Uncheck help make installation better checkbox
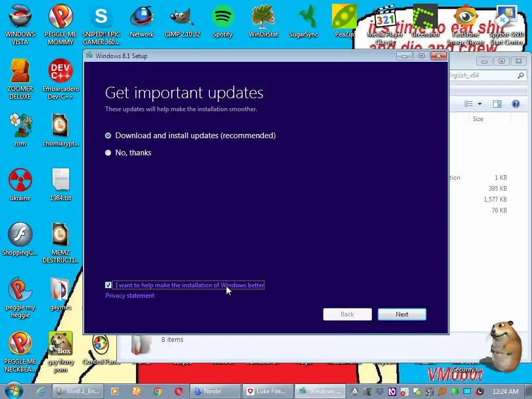This screenshot has width=532, height=399. click(x=108, y=285)
